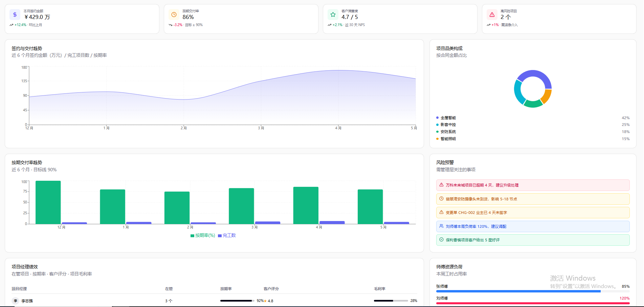644x307 pixels.
Task: Click the 刘师傅 red load progress bar
Action: point(533,303)
